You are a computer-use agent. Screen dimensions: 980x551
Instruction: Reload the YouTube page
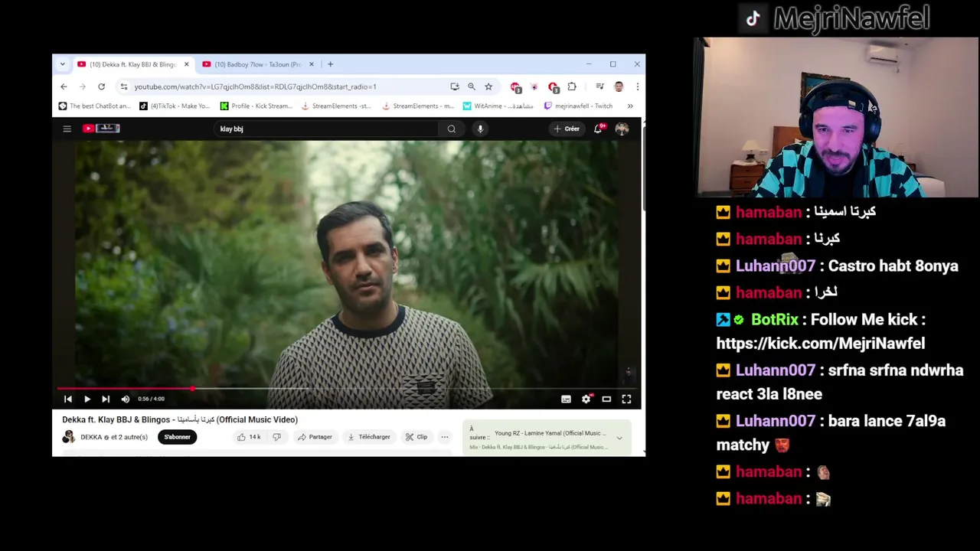[101, 86]
